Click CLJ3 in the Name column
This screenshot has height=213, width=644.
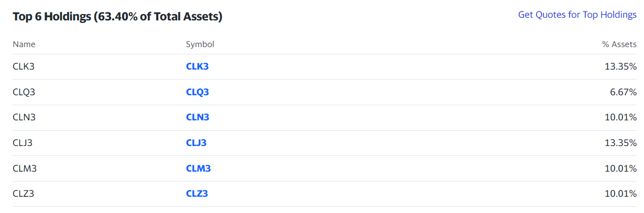click(23, 143)
